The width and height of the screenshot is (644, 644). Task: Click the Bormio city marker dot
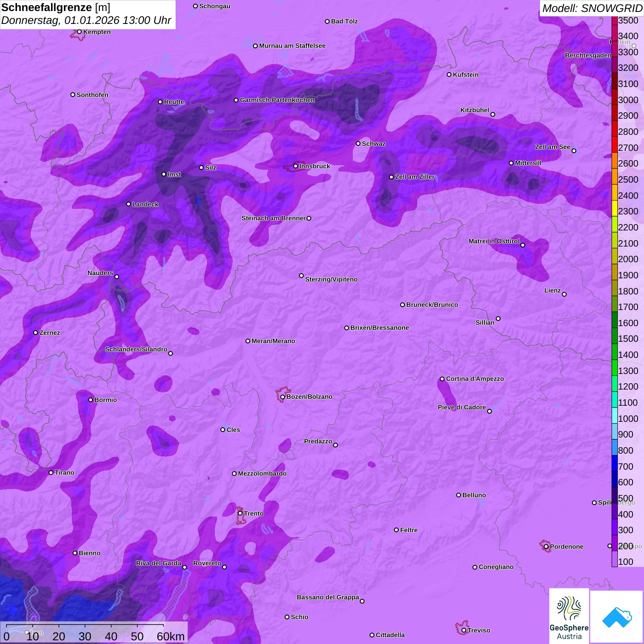[91, 400]
